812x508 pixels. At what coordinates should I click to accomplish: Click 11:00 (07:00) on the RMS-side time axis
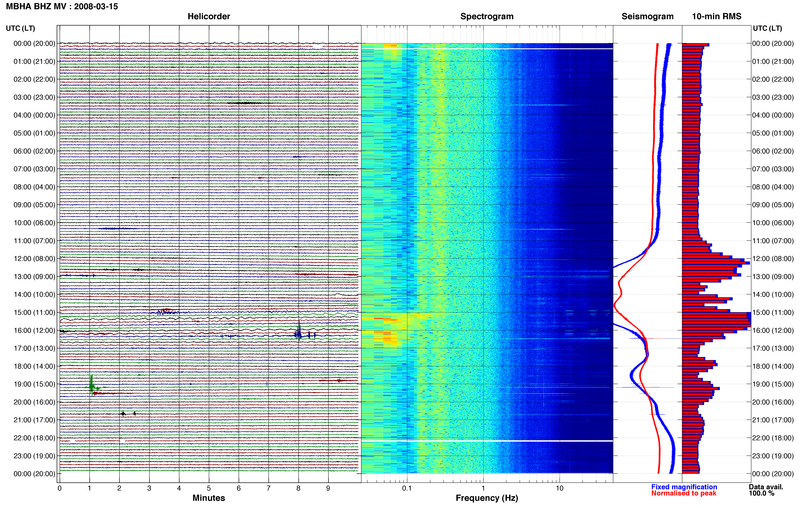pyautogui.click(x=773, y=241)
